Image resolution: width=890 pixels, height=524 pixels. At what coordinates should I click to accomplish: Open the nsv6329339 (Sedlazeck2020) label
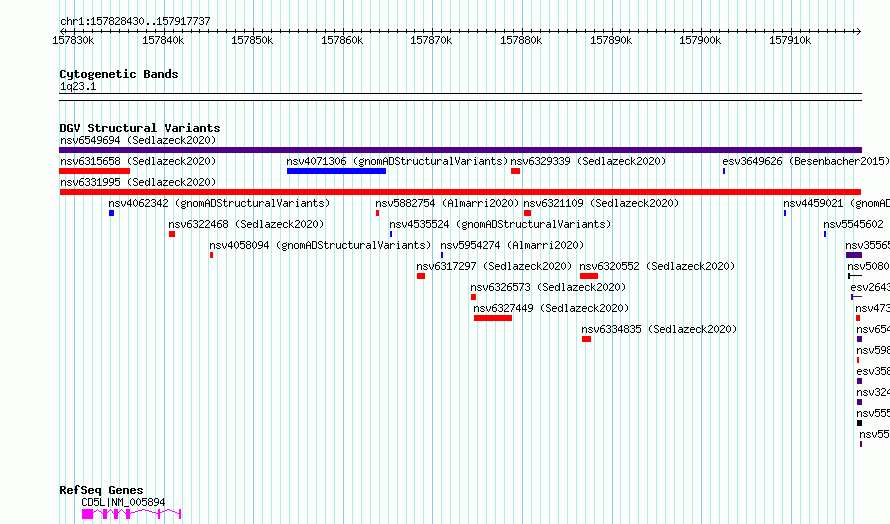click(588, 161)
